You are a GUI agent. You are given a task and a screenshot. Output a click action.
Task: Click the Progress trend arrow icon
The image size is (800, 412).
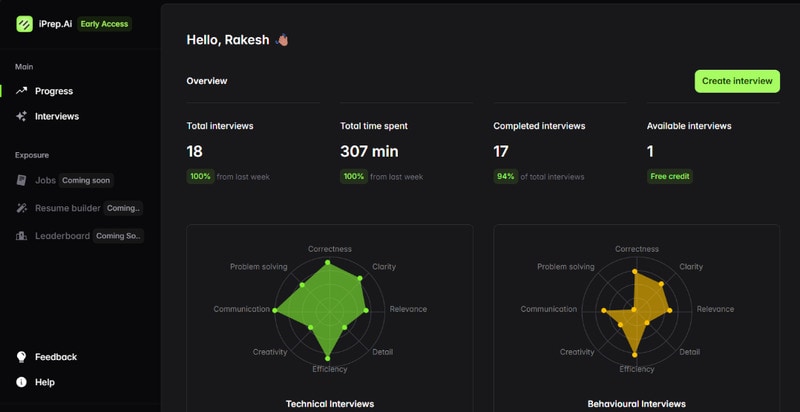coord(21,91)
